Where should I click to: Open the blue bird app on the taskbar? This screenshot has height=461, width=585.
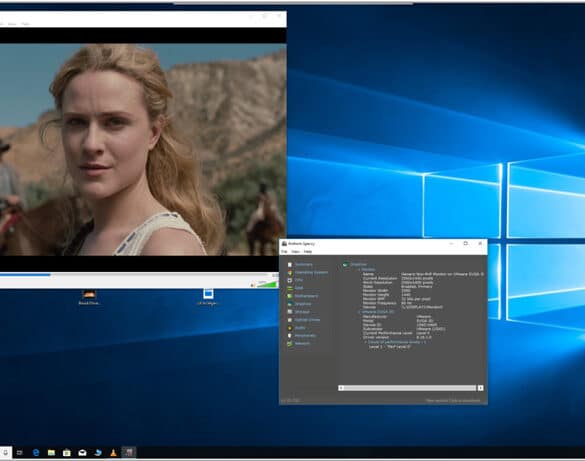(x=98, y=452)
